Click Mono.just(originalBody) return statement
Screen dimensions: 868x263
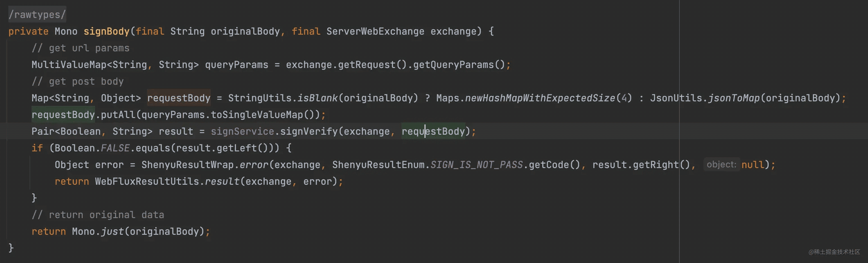(121, 231)
